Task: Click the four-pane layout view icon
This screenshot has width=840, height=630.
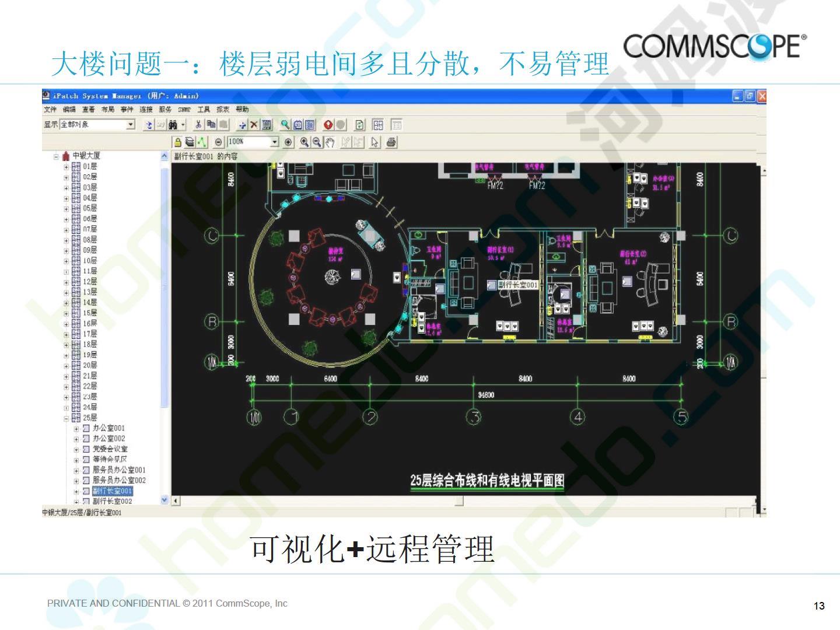Action: point(378,125)
